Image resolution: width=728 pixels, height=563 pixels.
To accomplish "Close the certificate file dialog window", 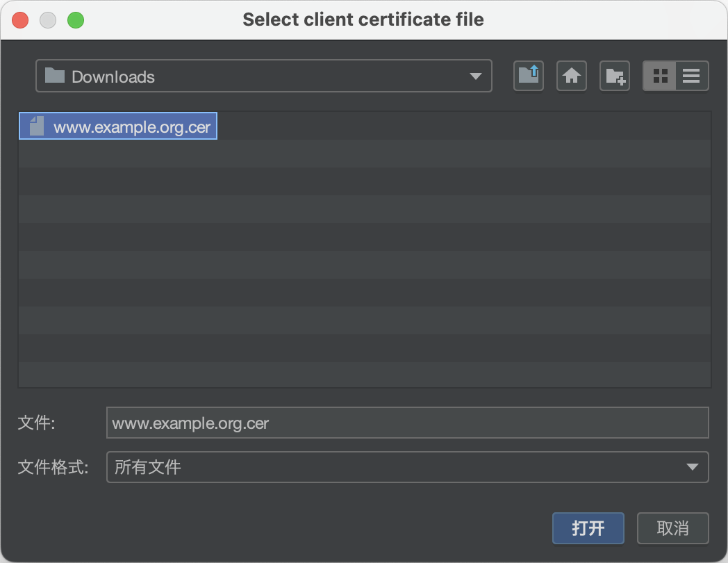I will 20,20.
